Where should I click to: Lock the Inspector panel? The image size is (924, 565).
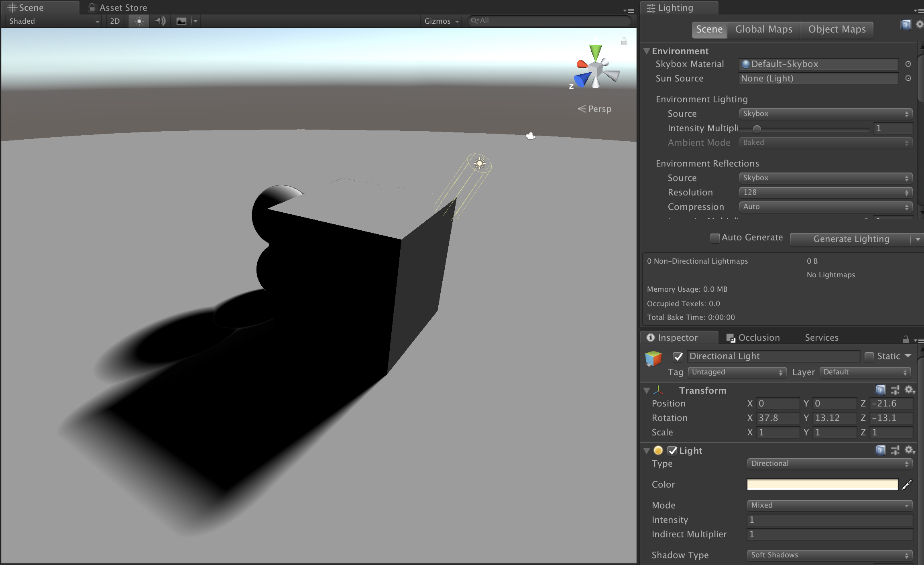coord(906,339)
